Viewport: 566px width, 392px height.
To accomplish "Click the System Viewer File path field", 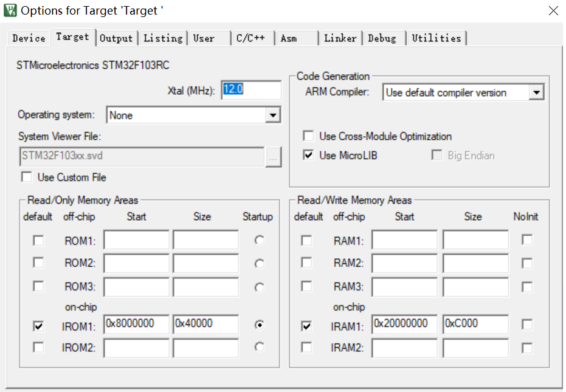I will (x=142, y=156).
